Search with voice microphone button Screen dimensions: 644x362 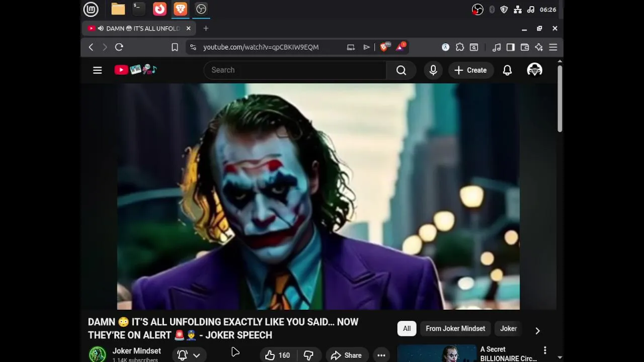tap(433, 70)
